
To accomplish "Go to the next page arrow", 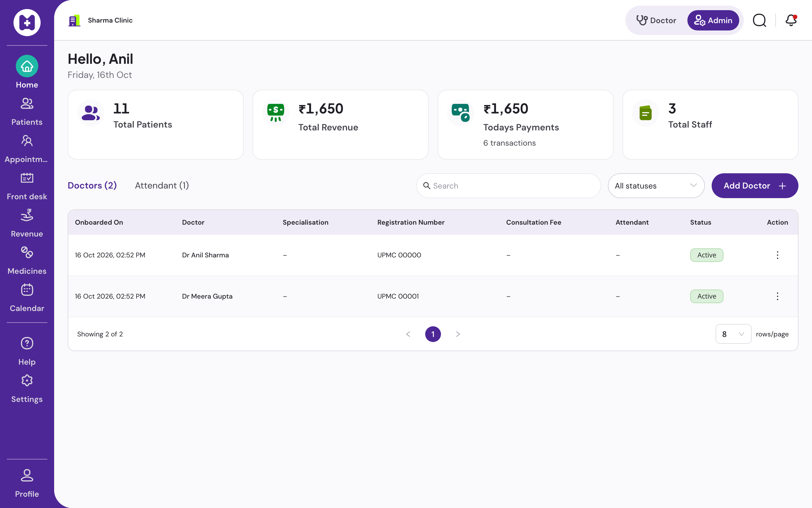I will [458, 334].
